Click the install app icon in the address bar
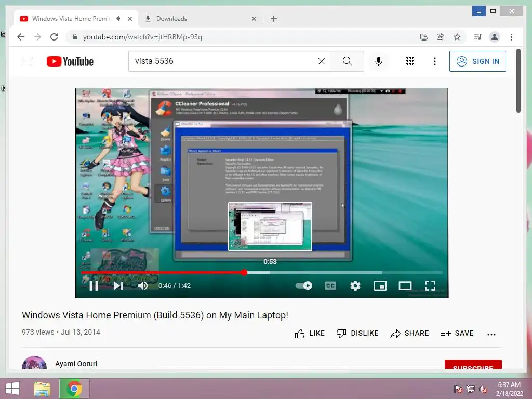 click(424, 37)
